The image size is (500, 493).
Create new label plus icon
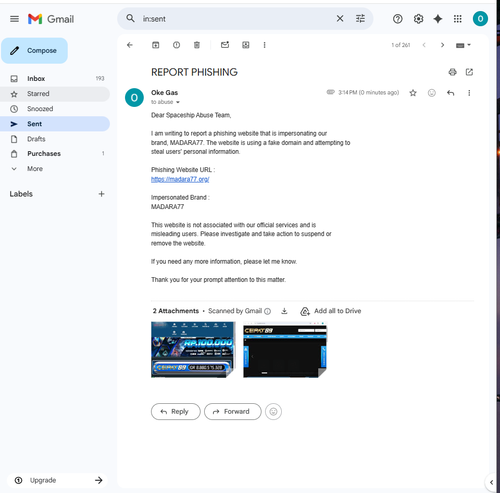coord(101,194)
